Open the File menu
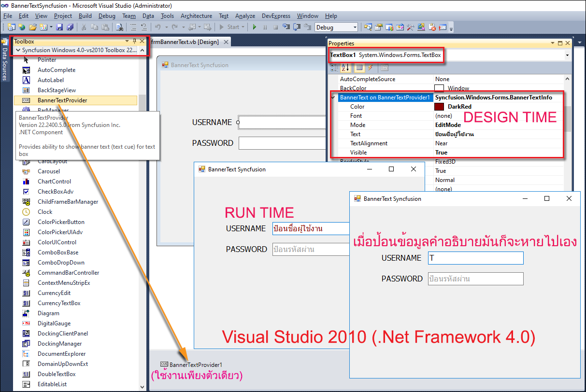Image resolution: width=586 pixels, height=392 pixels. tap(8, 16)
